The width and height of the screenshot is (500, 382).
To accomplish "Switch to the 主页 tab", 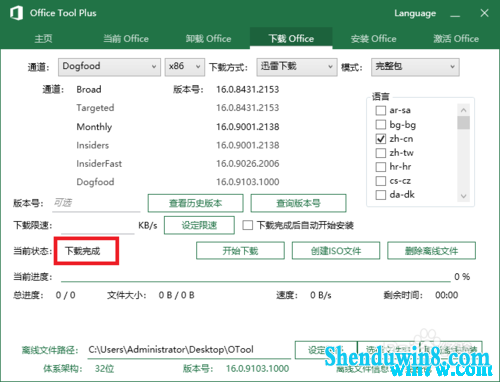I will coord(43,39).
